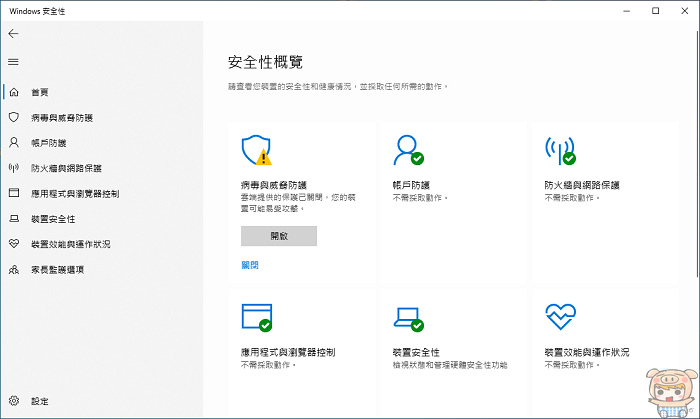
Task: Open 病毒與威脅防護 from the sidebar
Action: coord(62,118)
